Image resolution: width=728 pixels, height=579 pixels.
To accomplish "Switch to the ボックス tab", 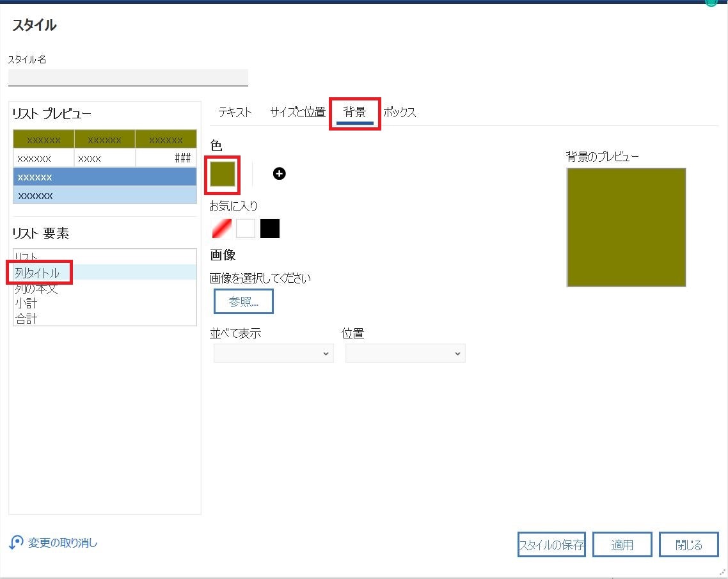I will pyautogui.click(x=400, y=112).
